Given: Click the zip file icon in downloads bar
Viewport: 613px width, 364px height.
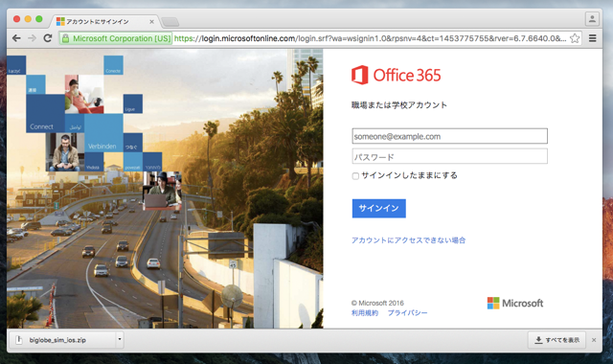Looking at the screenshot, I should (19, 340).
